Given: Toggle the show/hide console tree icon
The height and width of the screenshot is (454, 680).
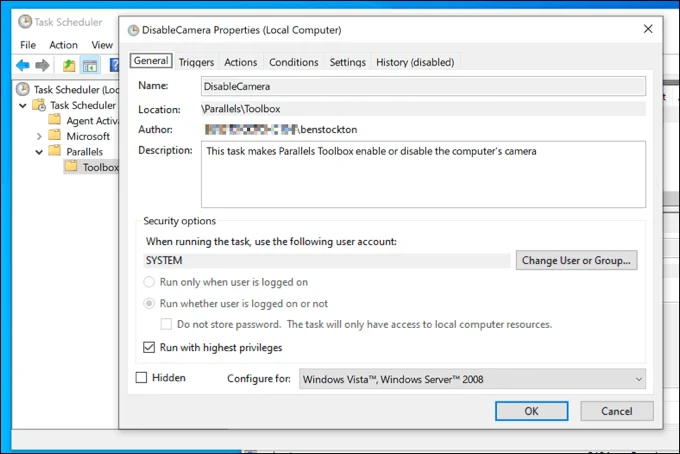Looking at the screenshot, I should tap(90, 66).
